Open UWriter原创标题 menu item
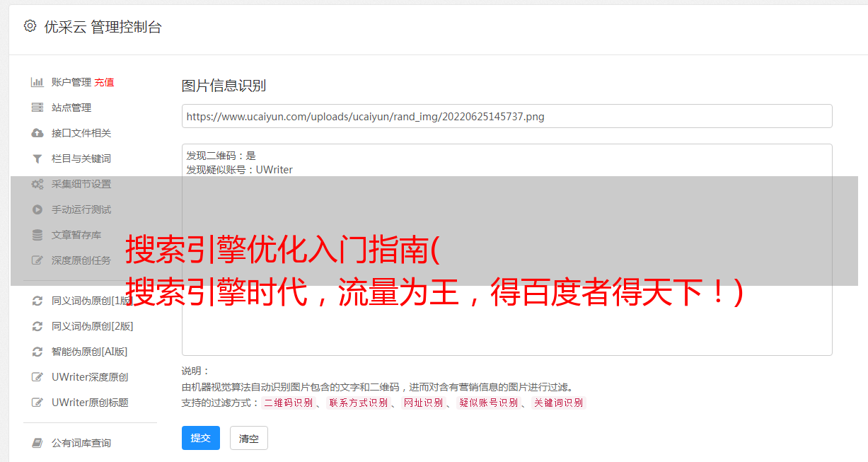868x462 pixels. point(90,403)
